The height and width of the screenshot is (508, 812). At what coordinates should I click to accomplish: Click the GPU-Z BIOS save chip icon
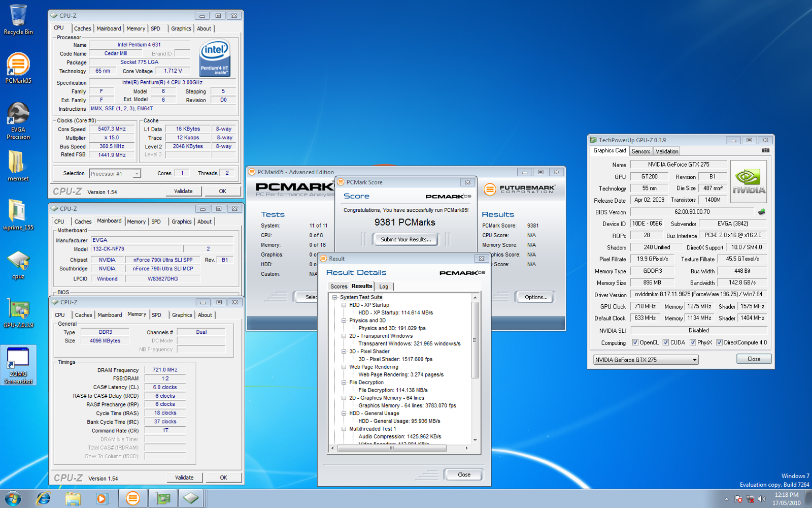click(761, 212)
